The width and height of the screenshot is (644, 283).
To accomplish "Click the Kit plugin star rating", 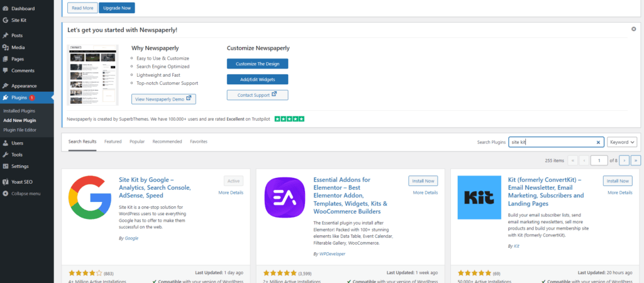I will point(475,273).
